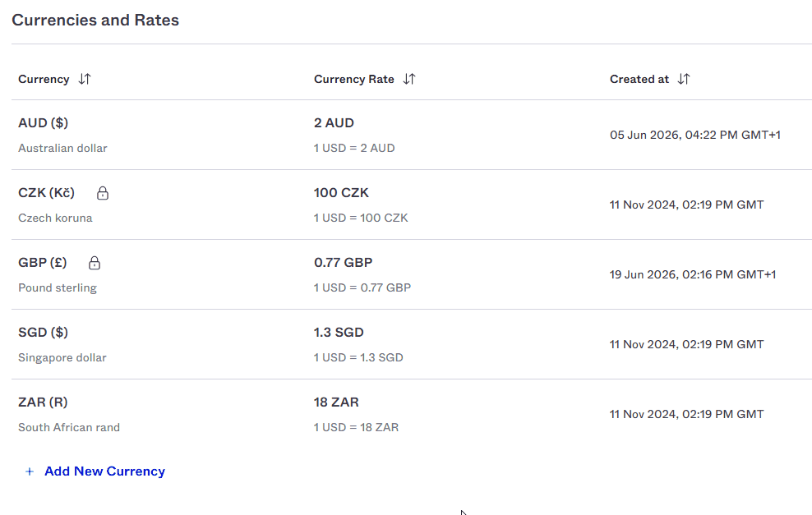
Task: Click the Currency Rate column header label
Action: coord(354,79)
